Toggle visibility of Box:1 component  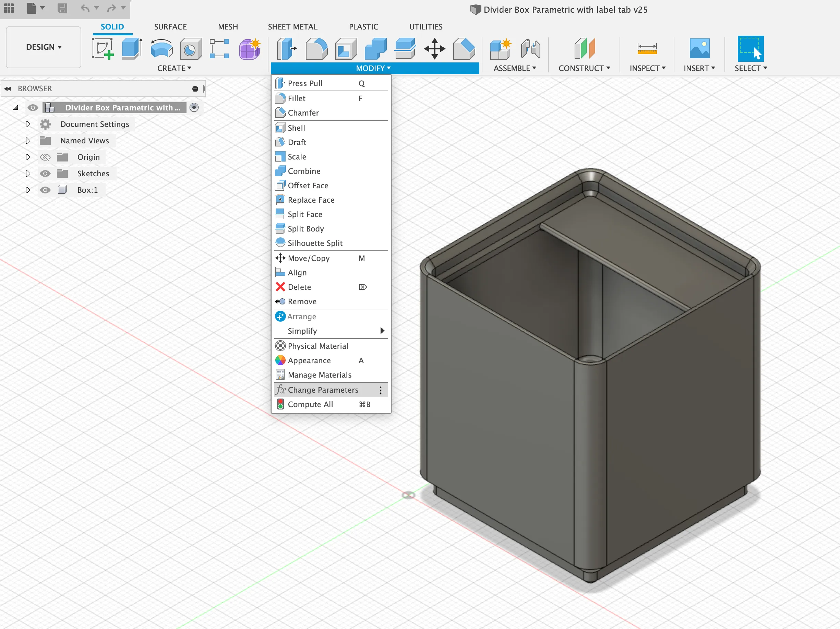coord(45,190)
